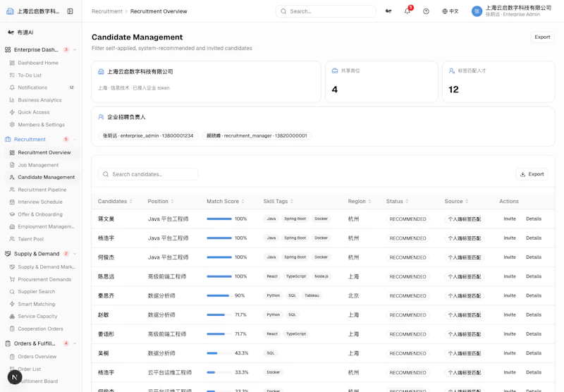Open 布道AI in sidebar

[20, 32]
